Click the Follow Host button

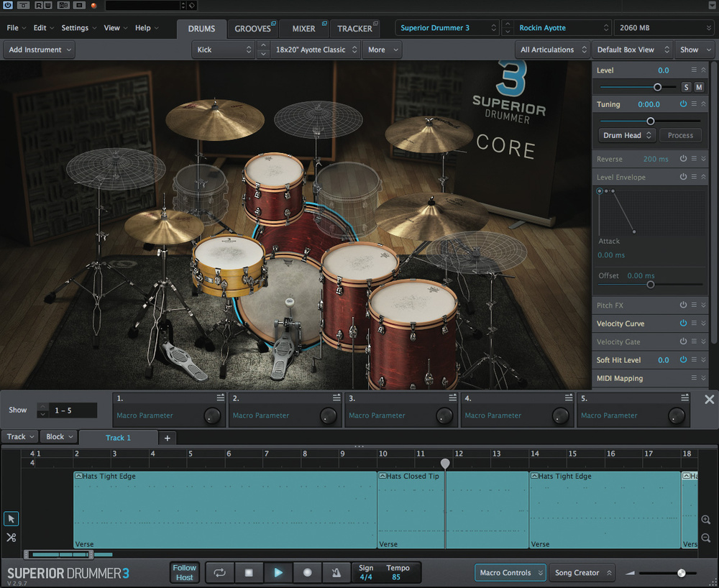[x=185, y=573]
